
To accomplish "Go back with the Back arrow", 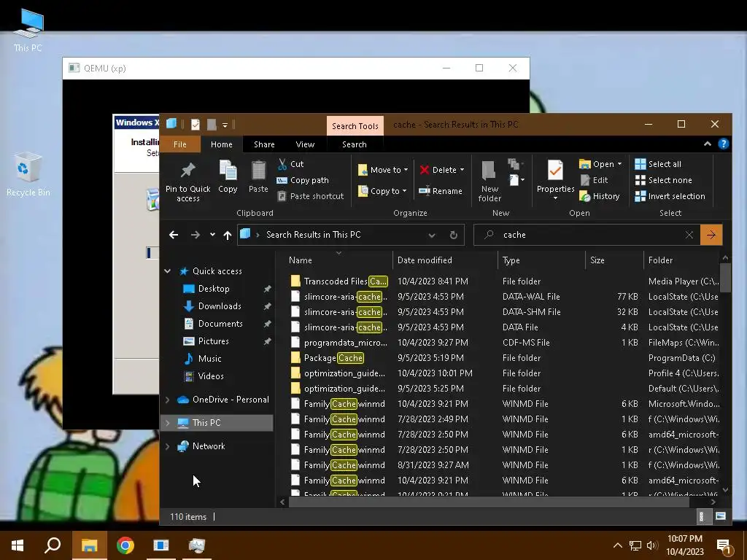I will 174,235.
